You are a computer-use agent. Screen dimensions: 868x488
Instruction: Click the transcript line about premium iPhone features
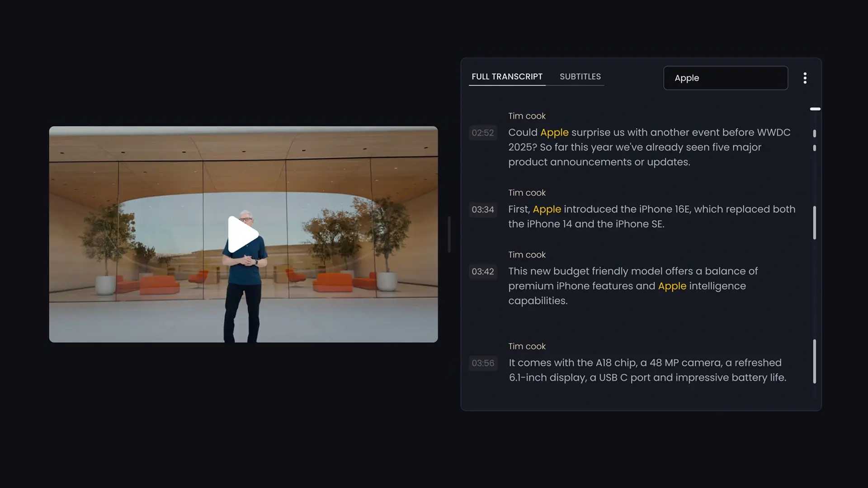tap(633, 285)
